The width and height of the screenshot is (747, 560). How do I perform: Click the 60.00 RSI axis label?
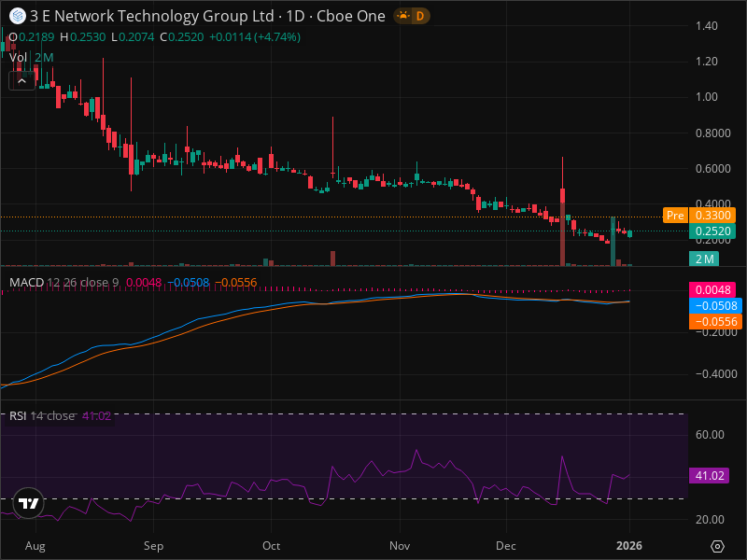click(710, 434)
